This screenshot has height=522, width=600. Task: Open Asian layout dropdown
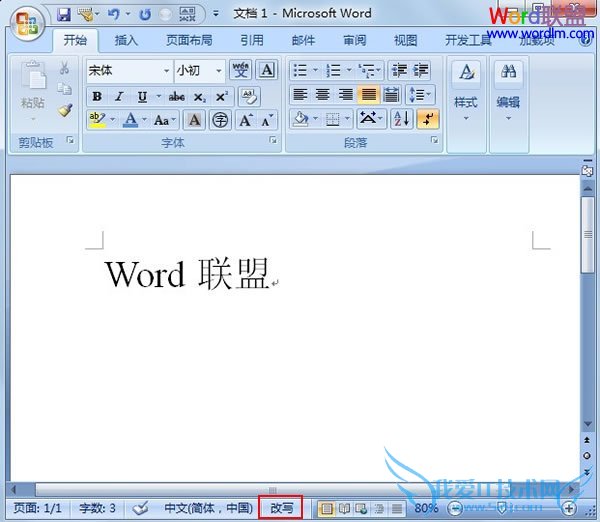[370, 119]
